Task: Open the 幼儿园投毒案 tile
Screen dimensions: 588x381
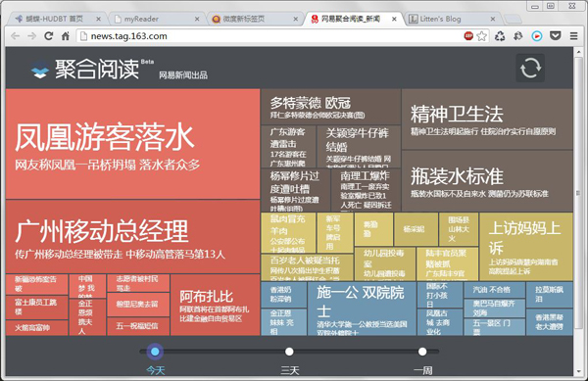Action: click(x=384, y=263)
